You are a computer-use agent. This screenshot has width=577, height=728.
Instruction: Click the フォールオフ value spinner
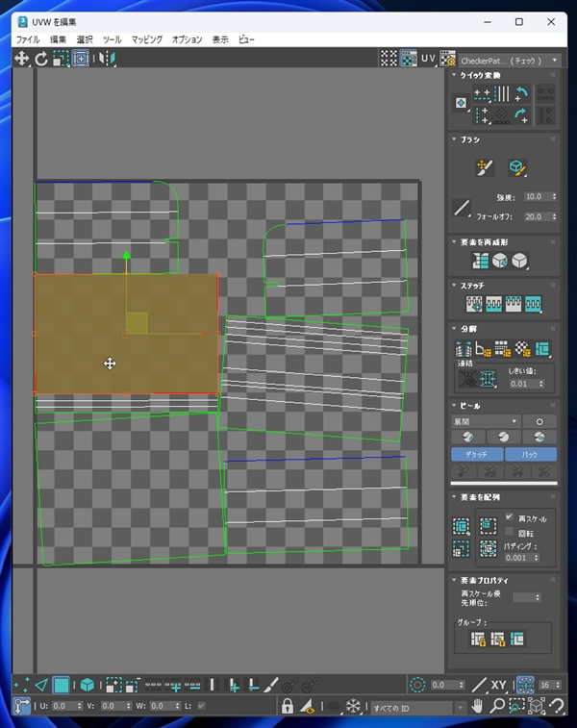coord(539,216)
